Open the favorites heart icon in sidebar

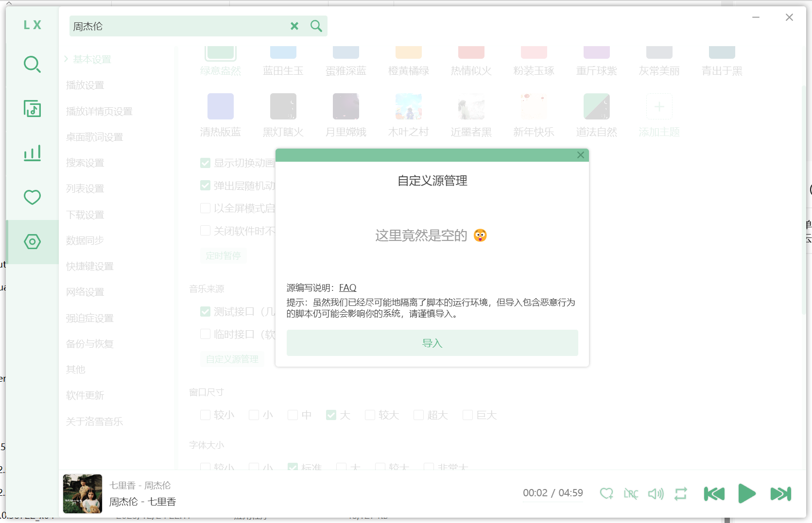[x=32, y=197]
